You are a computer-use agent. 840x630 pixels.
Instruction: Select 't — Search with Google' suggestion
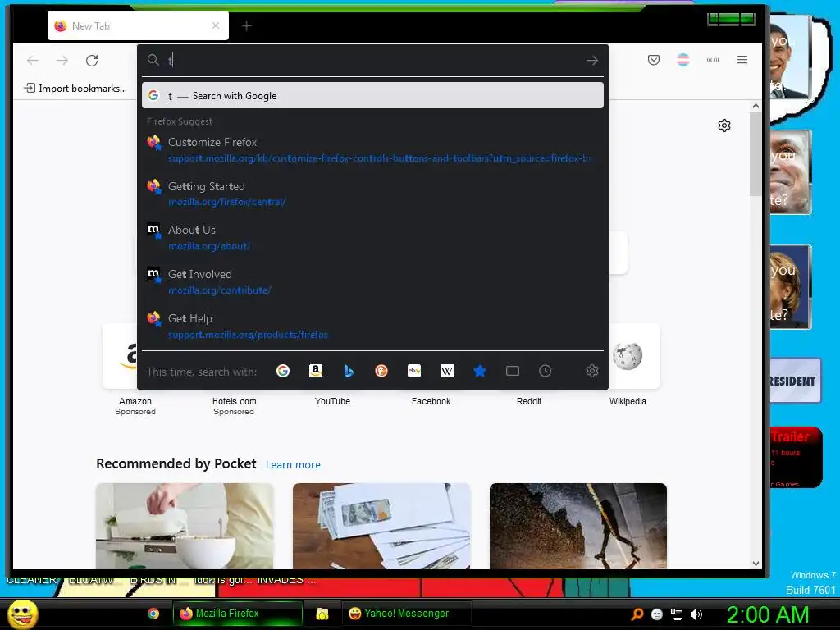tap(373, 95)
